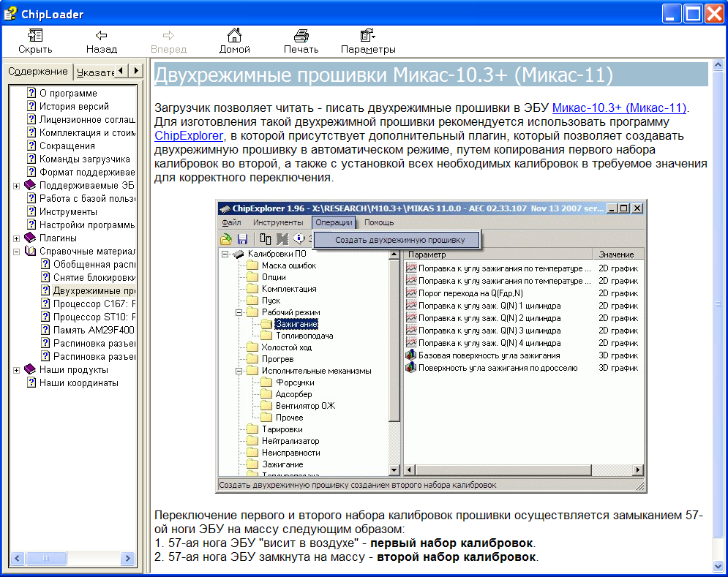The image size is (728, 577).
Task: Switch to the Указатель tab
Action: 95,72
